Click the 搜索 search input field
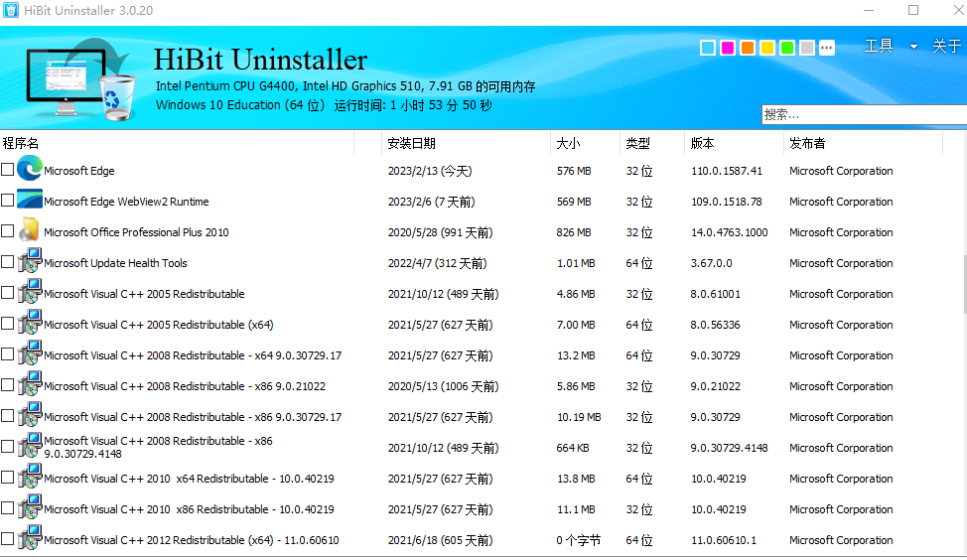This screenshot has height=560, width=967. click(x=864, y=115)
